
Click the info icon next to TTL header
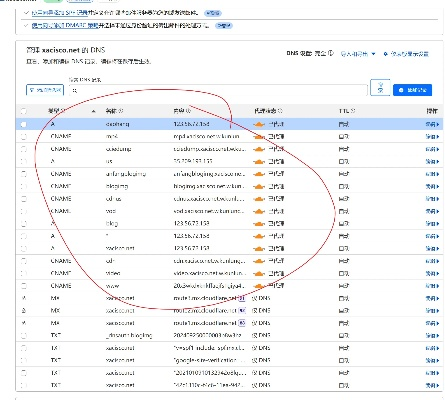click(x=353, y=111)
